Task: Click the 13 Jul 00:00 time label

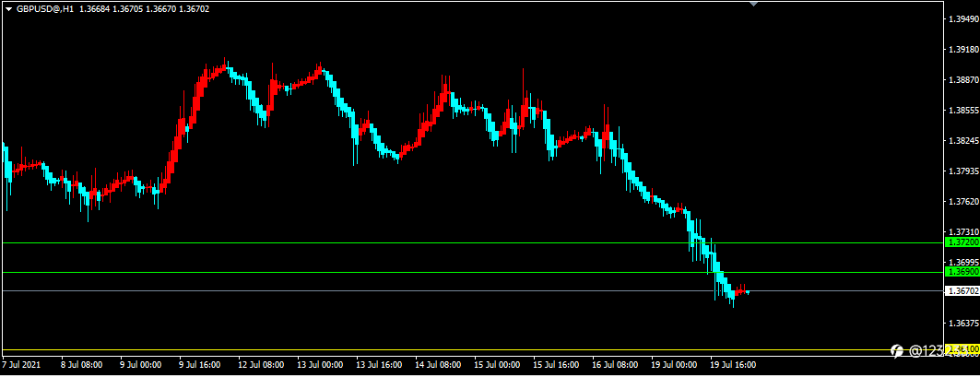Action: (x=319, y=365)
